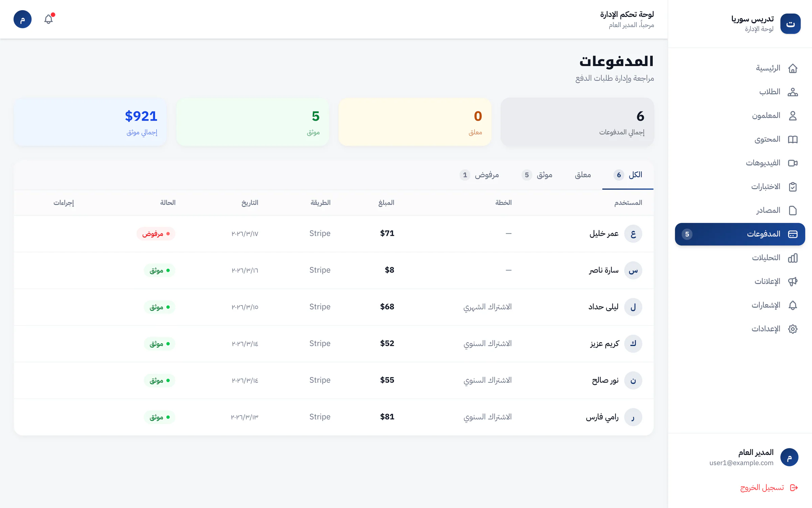Viewport: 812px width, 508px height.
Task: Click the المبلغ column header
Action: click(x=386, y=203)
